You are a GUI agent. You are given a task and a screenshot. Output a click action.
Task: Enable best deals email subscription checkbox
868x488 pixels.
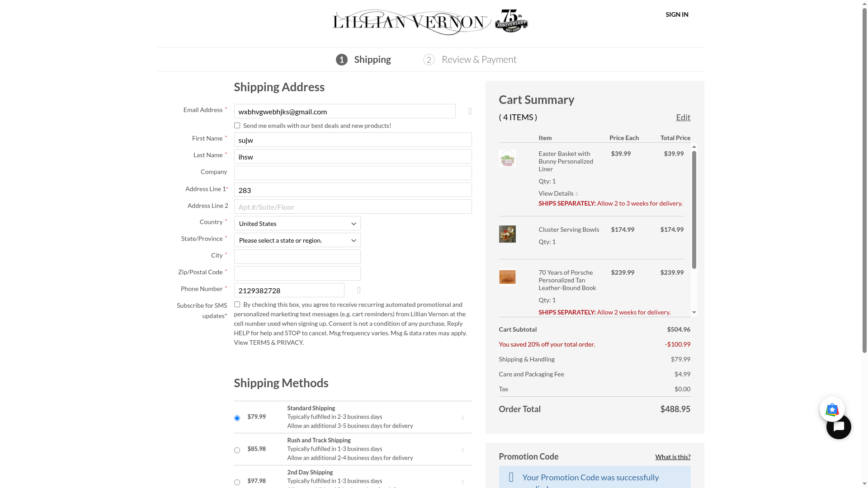(x=237, y=126)
